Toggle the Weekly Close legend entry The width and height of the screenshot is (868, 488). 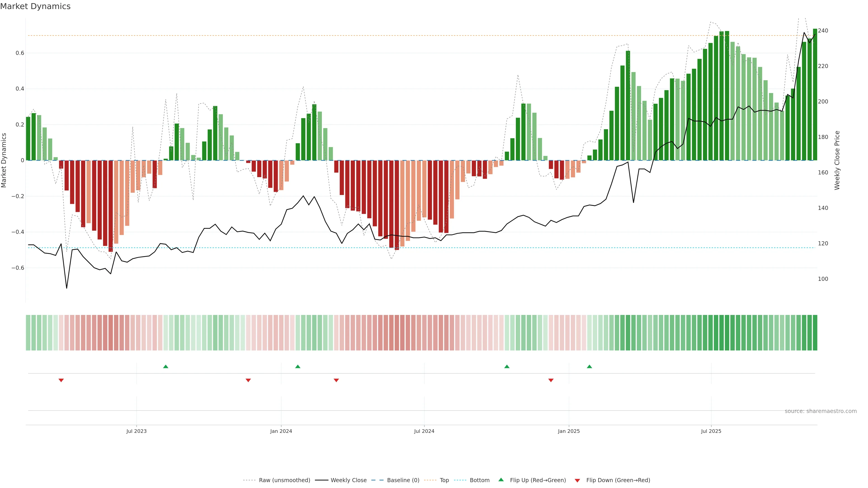click(x=348, y=480)
